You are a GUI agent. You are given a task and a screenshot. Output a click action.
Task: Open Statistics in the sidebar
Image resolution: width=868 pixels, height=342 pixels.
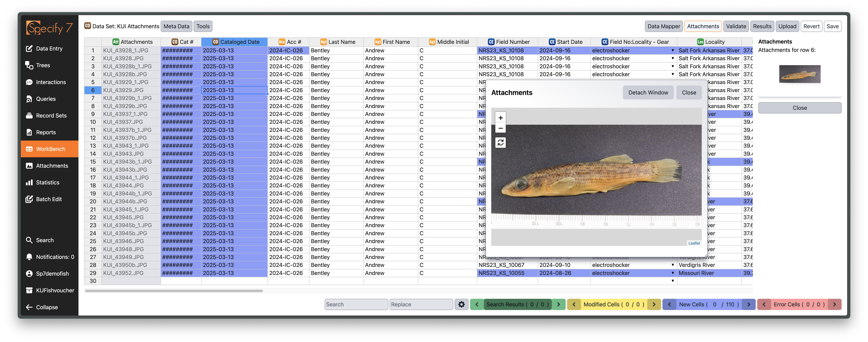[x=48, y=183]
